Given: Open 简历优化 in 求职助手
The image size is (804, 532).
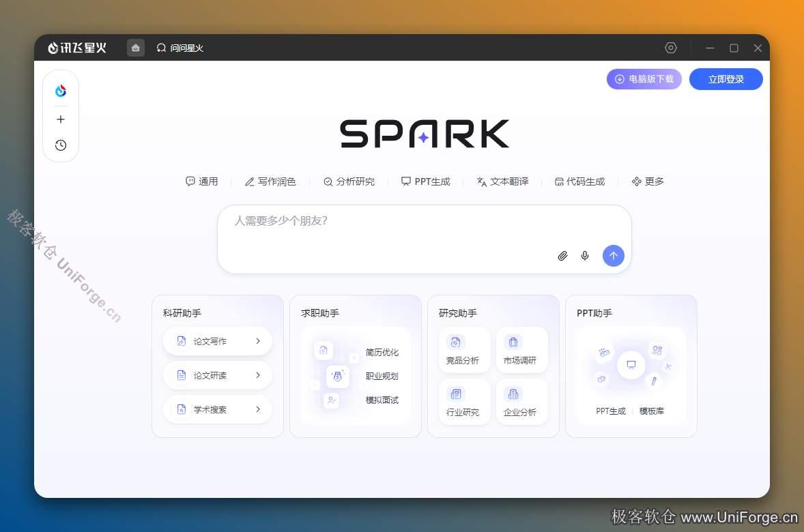Looking at the screenshot, I should pyautogui.click(x=382, y=352).
